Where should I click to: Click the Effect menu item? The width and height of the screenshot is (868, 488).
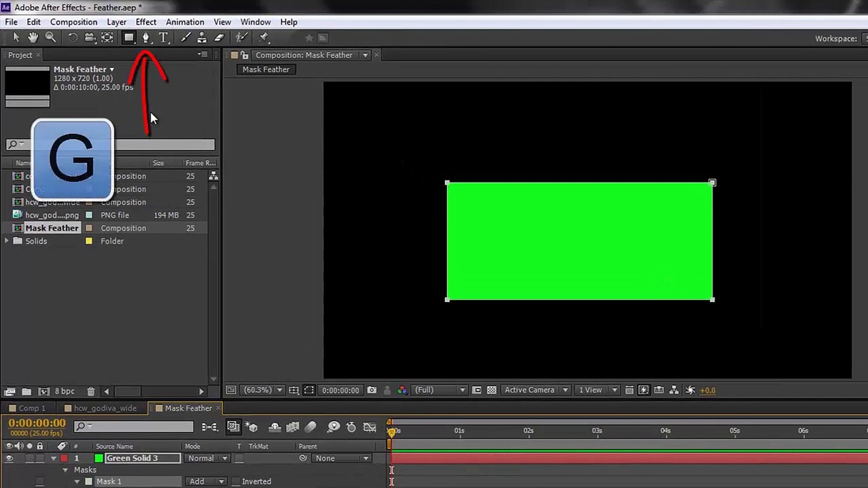pyautogui.click(x=146, y=22)
